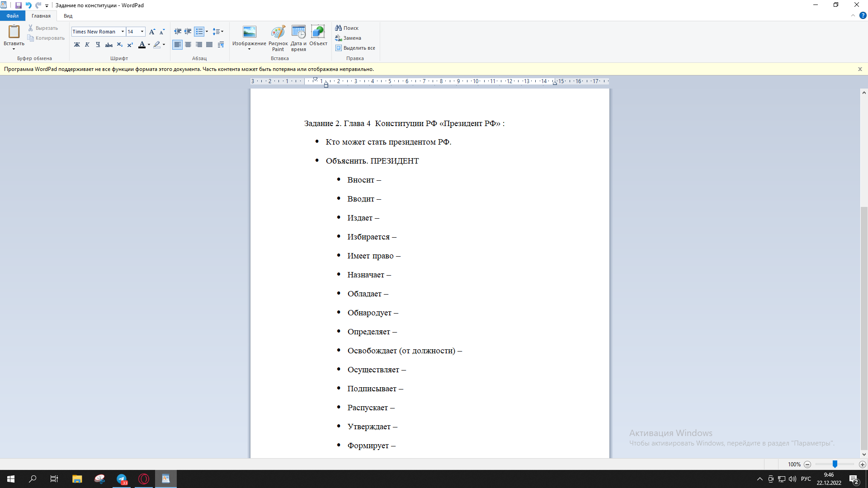
Task: Click the grow font size icon
Action: coord(152,32)
